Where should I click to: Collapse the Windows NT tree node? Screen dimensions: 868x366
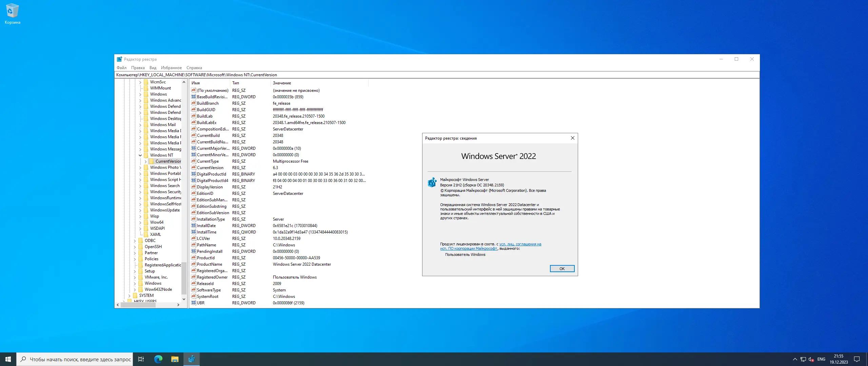point(140,155)
